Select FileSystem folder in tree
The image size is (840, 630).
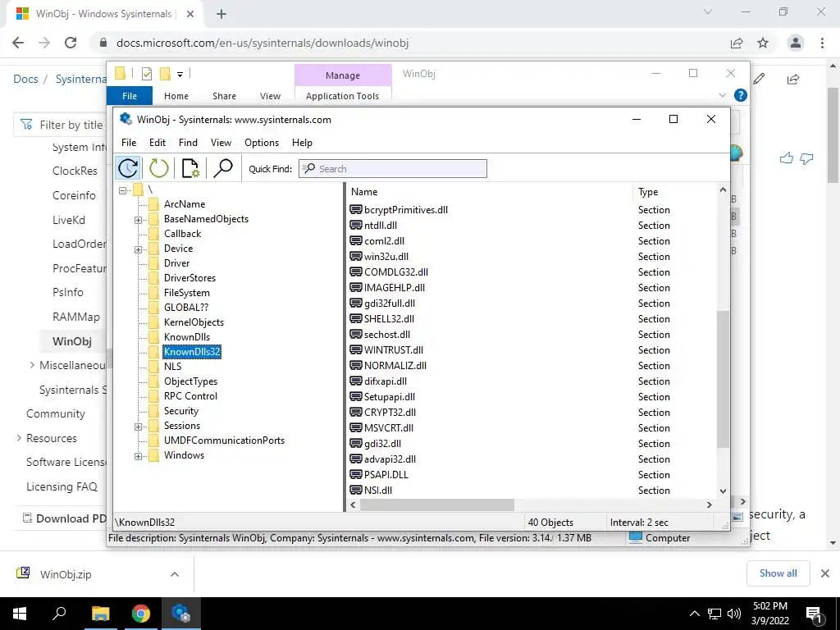pyautogui.click(x=186, y=293)
